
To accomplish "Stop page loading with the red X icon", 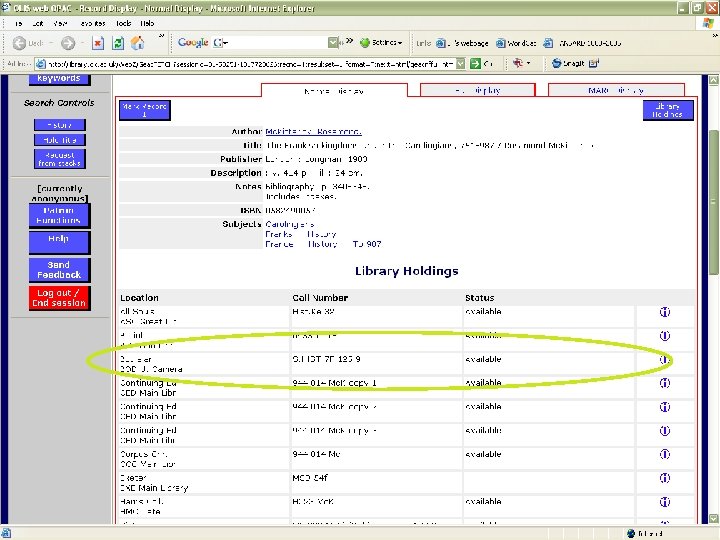I will point(98,43).
